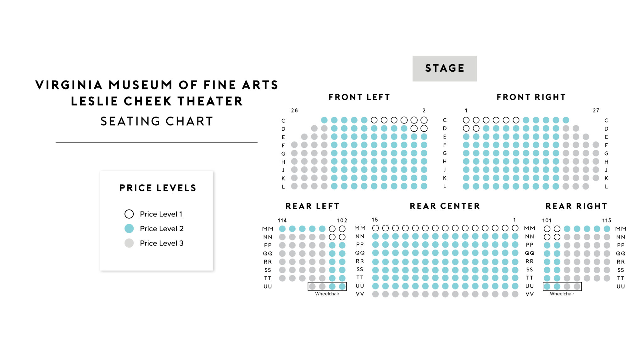Click the FRONT LEFT section heading
644x362 pixels.
tap(359, 97)
